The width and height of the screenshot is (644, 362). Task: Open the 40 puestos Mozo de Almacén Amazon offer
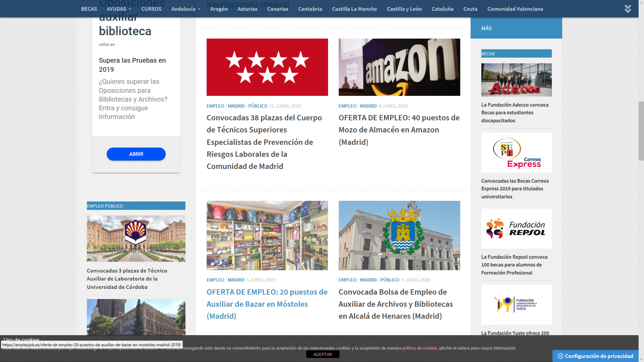click(x=399, y=130)
